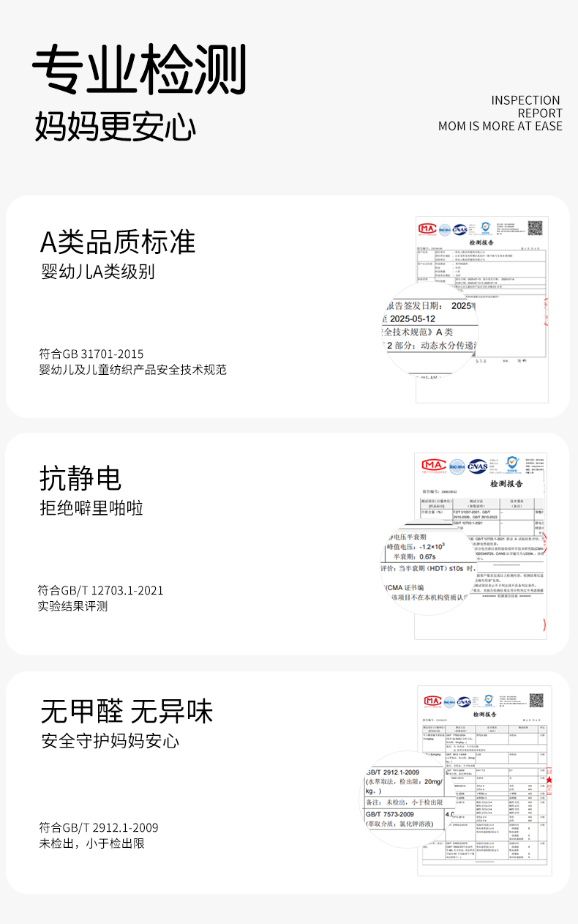
Task: Click the blue checkmark badge on the 抗静电 report
Action: 513,464
